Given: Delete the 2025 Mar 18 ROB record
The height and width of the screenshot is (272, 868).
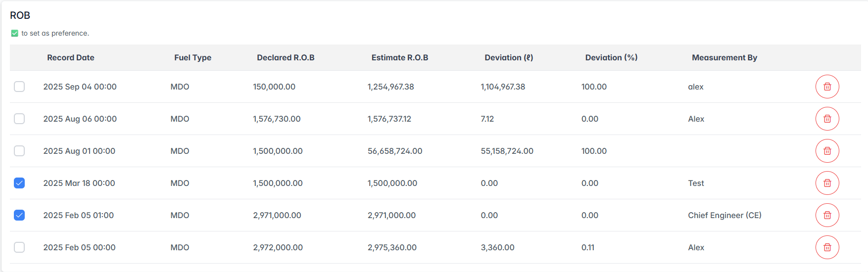Looking at the screenshot, I should pos(827,183).
